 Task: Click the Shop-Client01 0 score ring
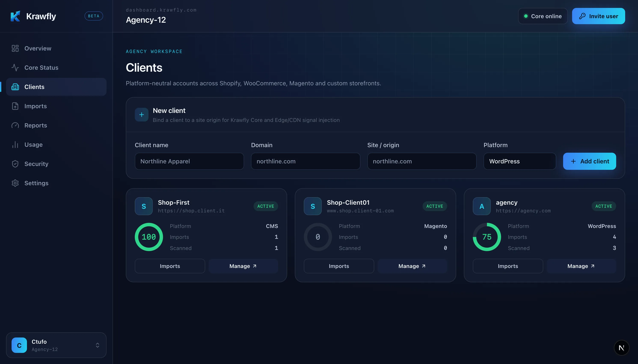(x=318, y=237)
